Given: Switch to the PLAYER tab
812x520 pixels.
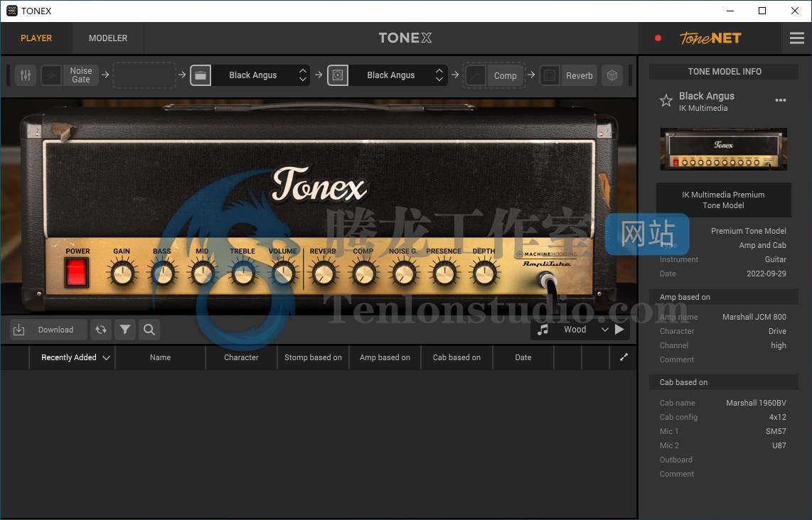Looking at the screenshot, I should point(36,38).
